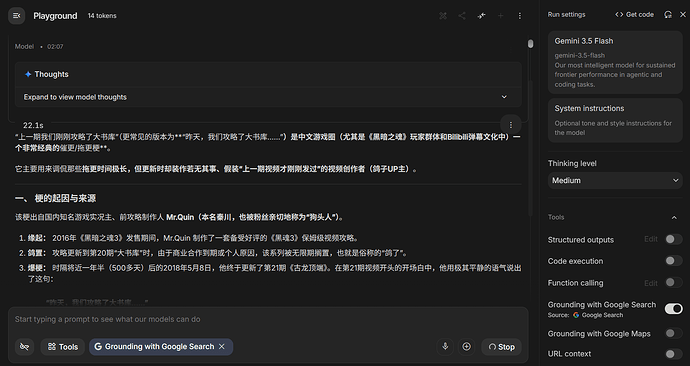Screen dimensions: 690x366
Task: Enable Grounding with Google Maps switch
Action: tap(673, 333)
